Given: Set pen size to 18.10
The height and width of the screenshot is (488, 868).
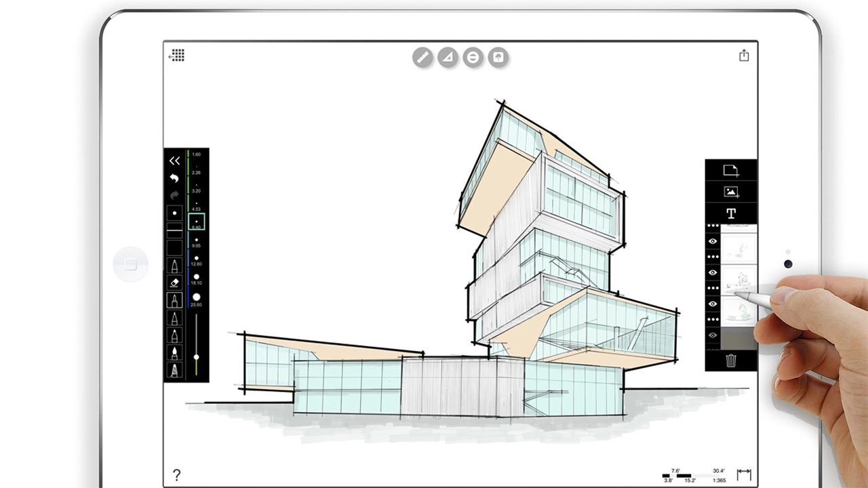Looking at the screenshot, I should point(196,279).
